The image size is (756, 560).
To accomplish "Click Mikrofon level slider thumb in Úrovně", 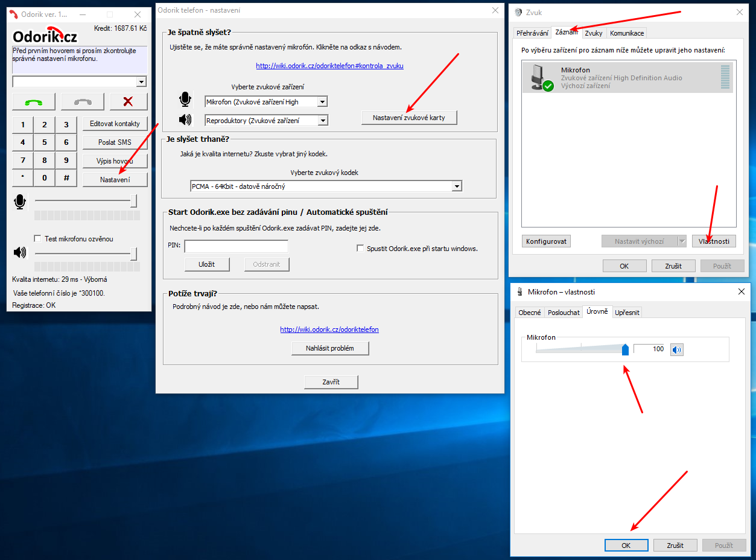I will pyautogui.click(x=625, y=349).
